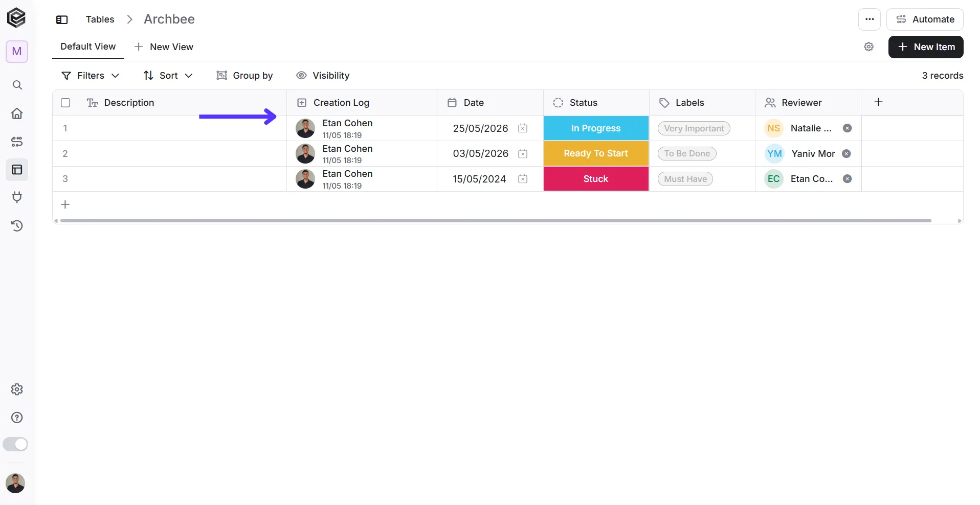The image size is (980, 505).
Task: Click the app logo icon in sidebar
Action: (16, 18)
